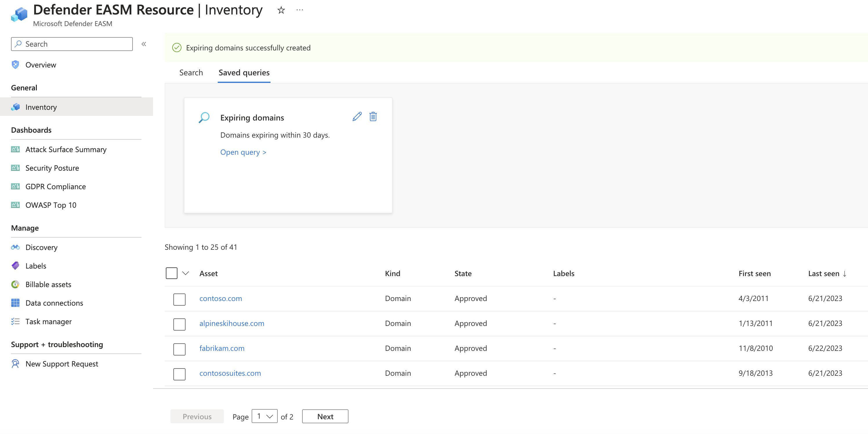
Task: Click the fabrikam.com asset link
Action: 222,348
